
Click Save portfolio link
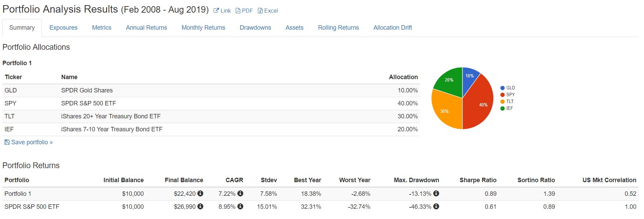pyautogui.click(x=29, y=142)
